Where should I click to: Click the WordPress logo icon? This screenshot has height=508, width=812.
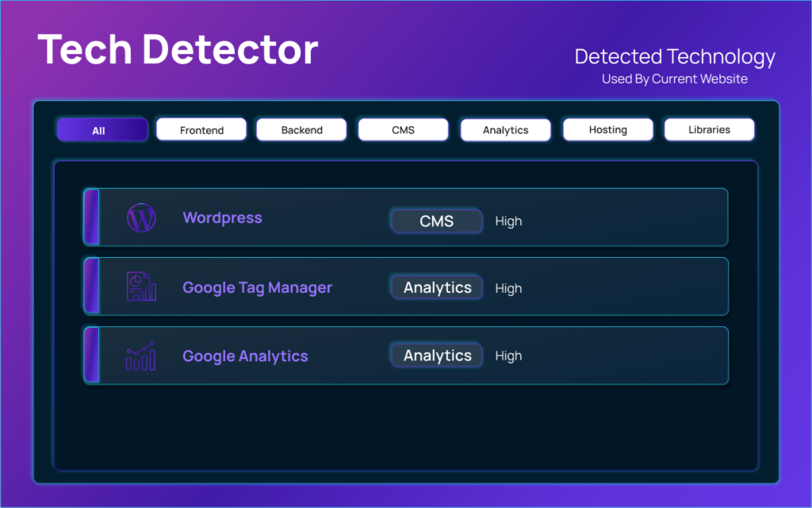coord(141,218)
